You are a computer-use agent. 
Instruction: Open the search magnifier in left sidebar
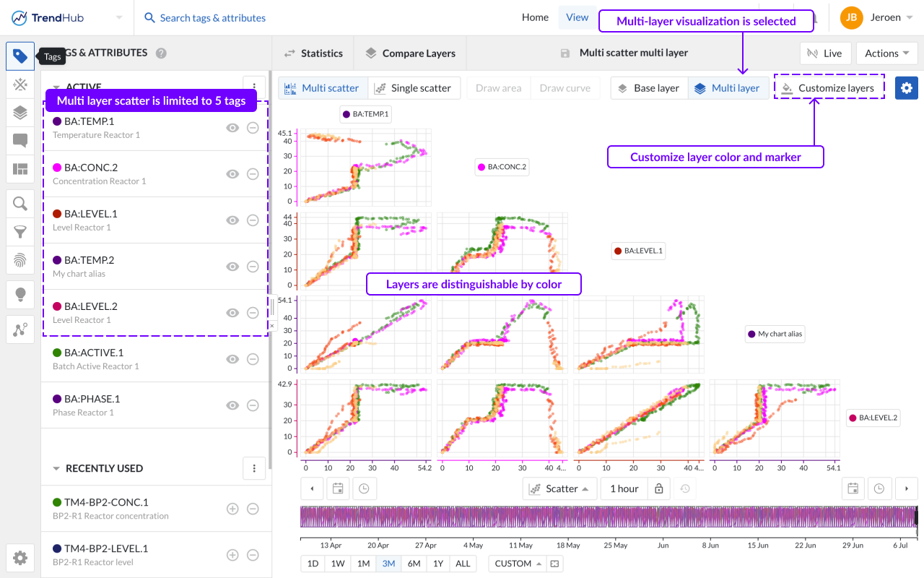(20, 204)
